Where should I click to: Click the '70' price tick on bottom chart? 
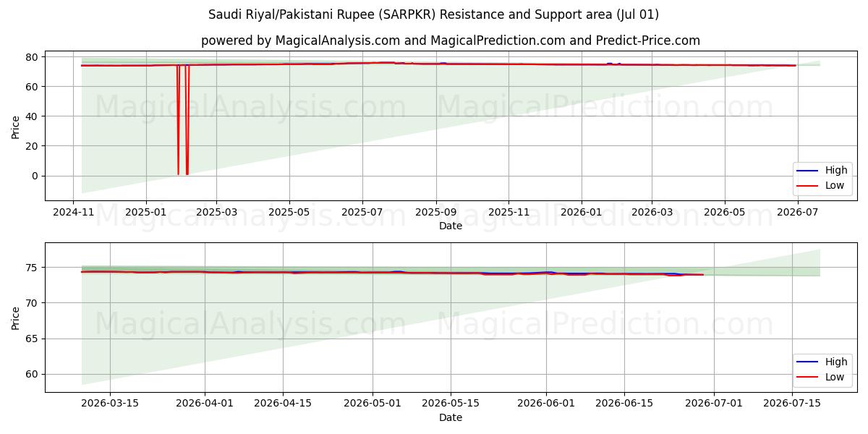pos(33,303)
